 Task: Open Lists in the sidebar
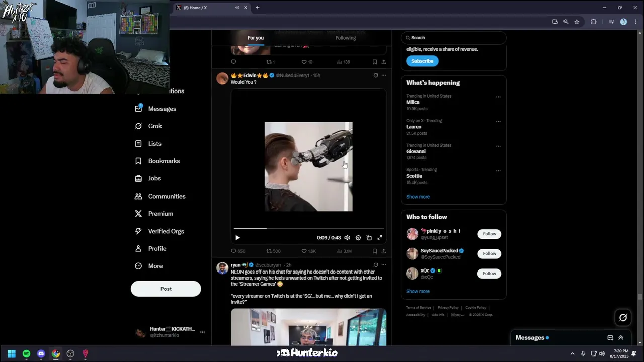148,144
